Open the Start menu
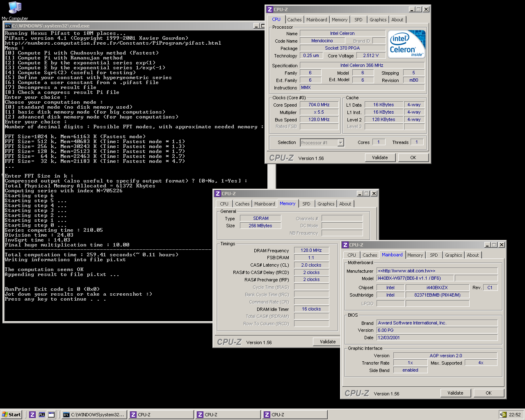 (11, 415)
